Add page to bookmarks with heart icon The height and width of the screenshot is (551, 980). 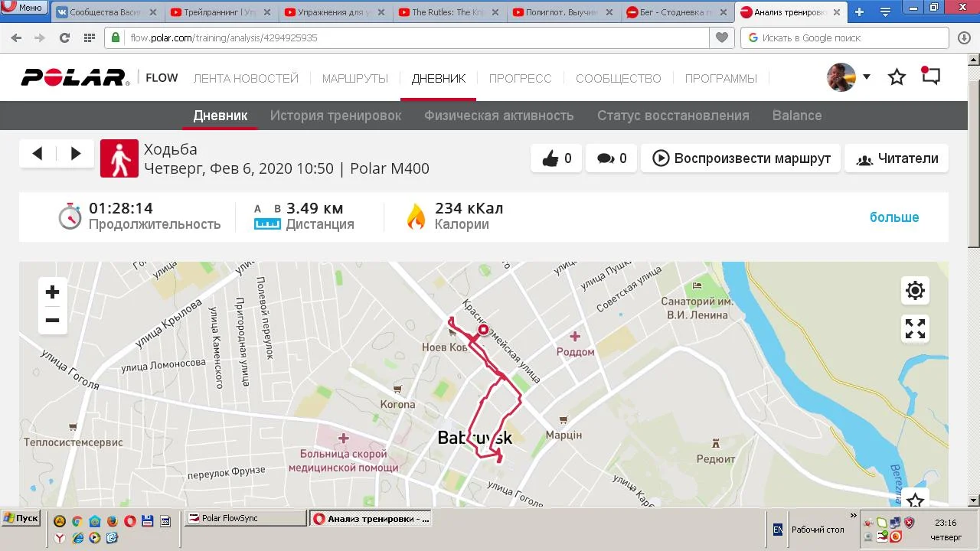click(722, 37)
